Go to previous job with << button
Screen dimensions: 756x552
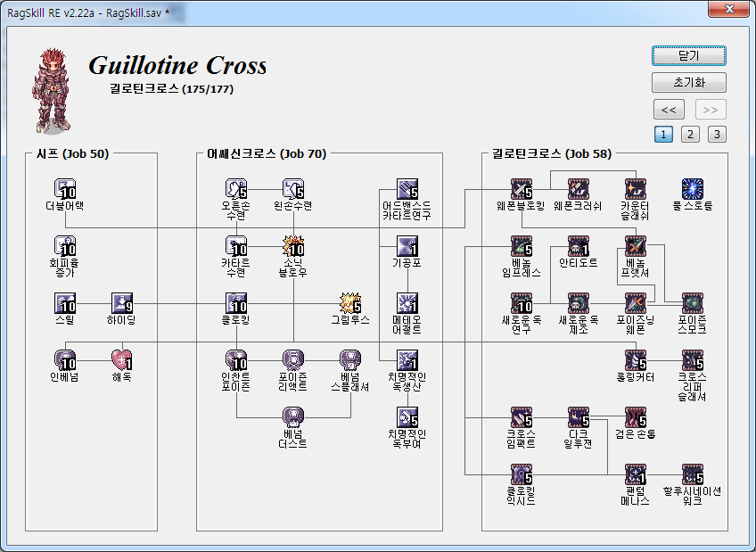click(669, 110)
